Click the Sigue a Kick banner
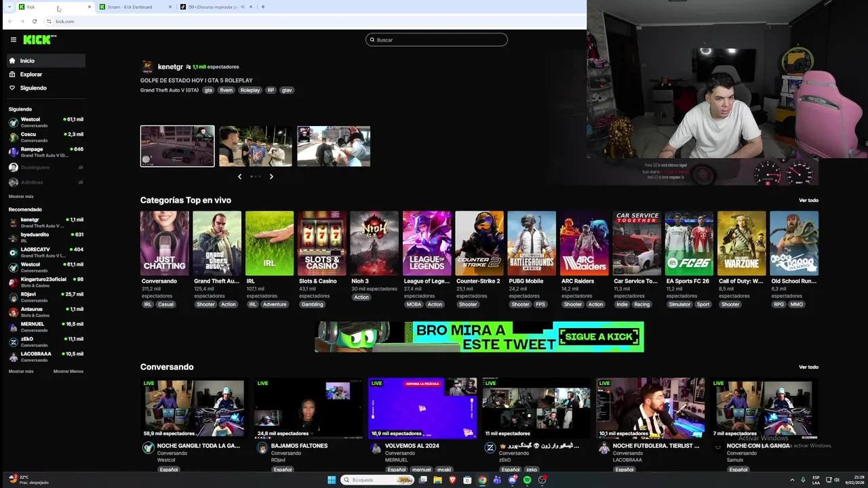 coord(479,337)
